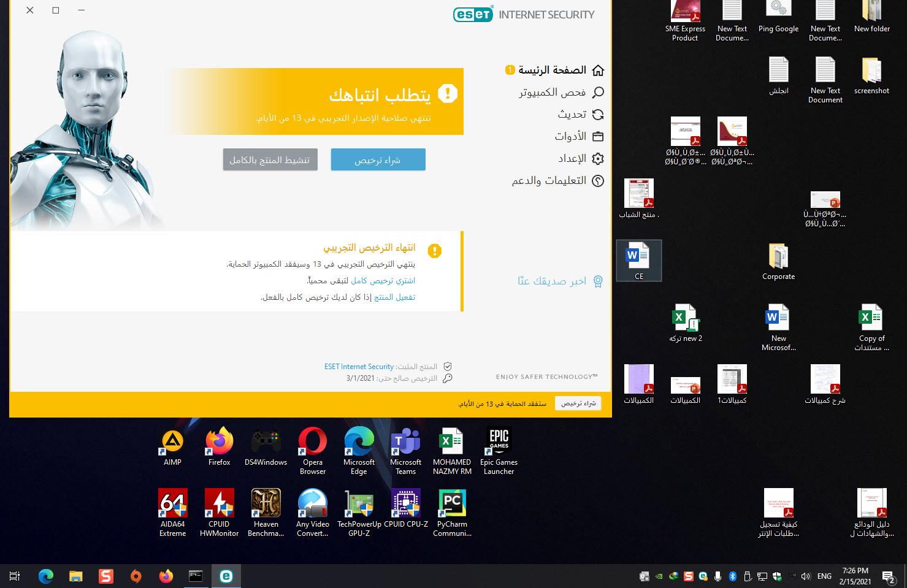Select the Copy of Excel file on desktop
This screenshot has width=907, height=588.
click(x=871, y=327)
